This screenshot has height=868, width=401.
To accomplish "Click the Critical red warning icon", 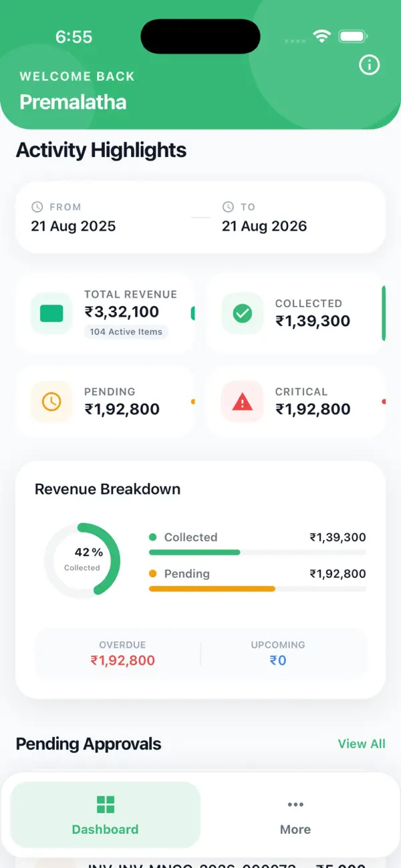I will tap(243, 402).
